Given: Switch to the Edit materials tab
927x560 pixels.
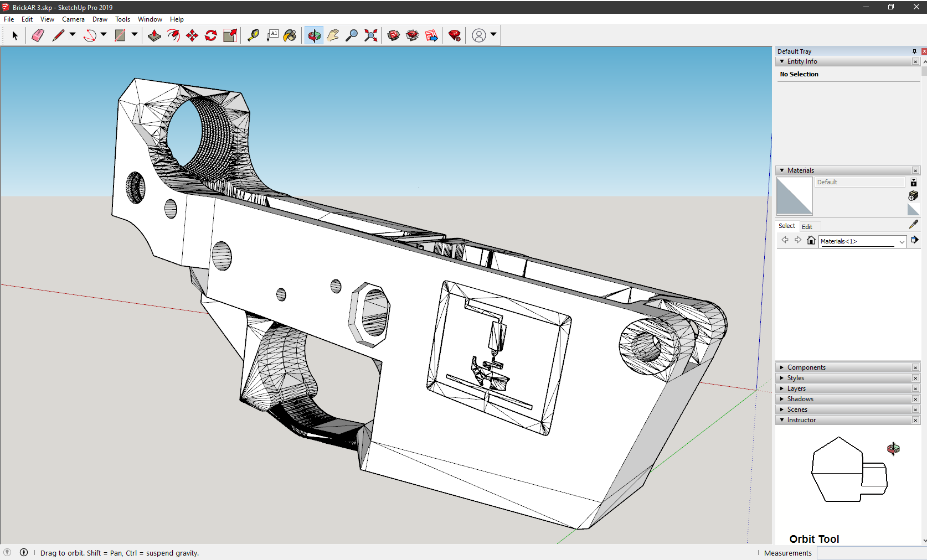Looking at the screenshot, I should pyautogui.click(x=807, y=226).
